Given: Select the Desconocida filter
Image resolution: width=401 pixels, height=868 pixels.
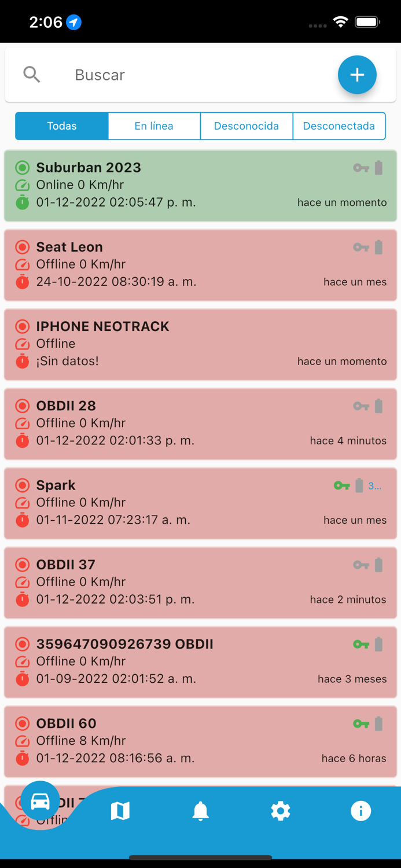Looking at the screenshot, I should tap(247, 126).
